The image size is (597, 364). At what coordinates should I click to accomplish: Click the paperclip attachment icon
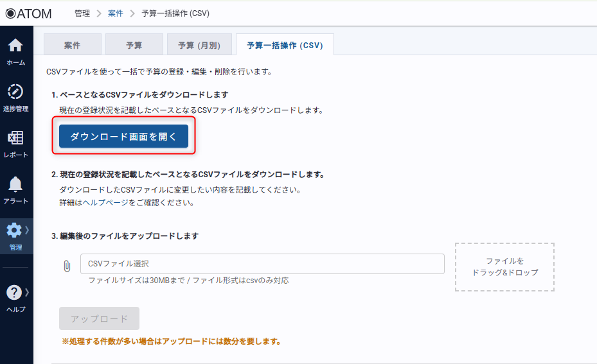pyautogui.click(x=67, y=265)
